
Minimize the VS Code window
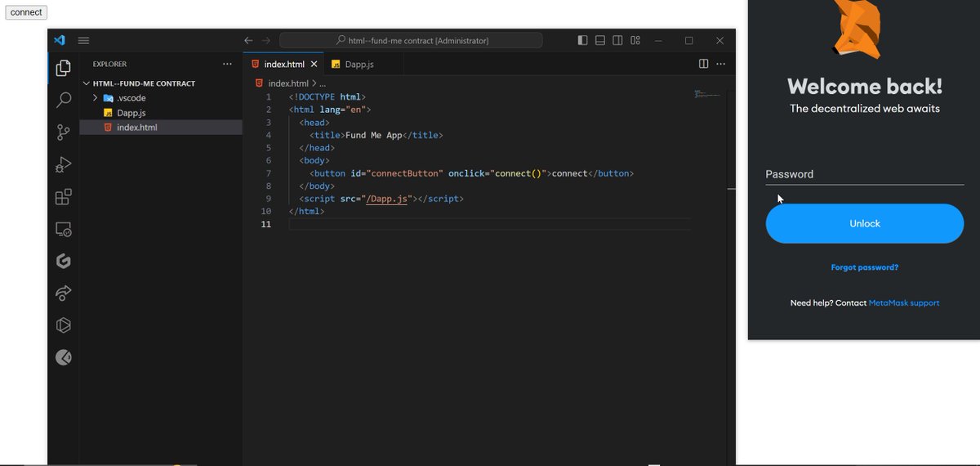[x=658, y=40]
